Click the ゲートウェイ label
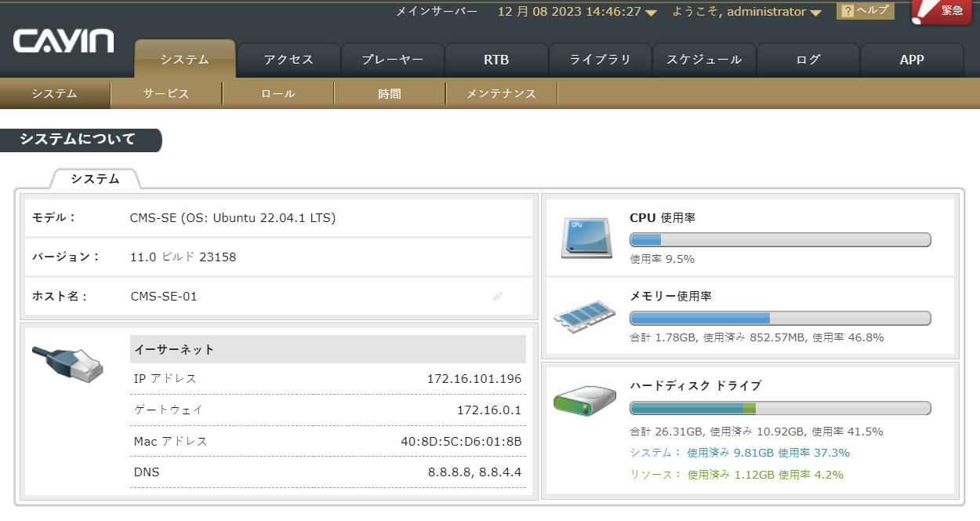Image resolution: width=980 pixels, height=521 pixels. pos(169,410)
